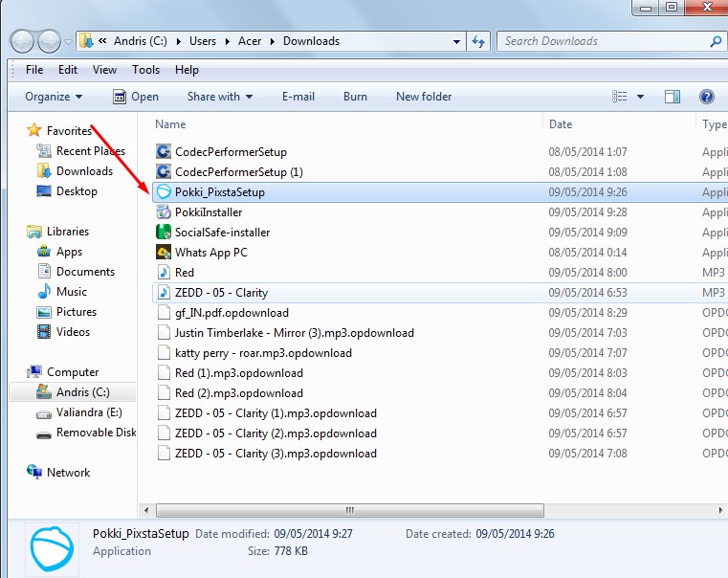
Task: Open the Tools menu
Action: (145, 70)
